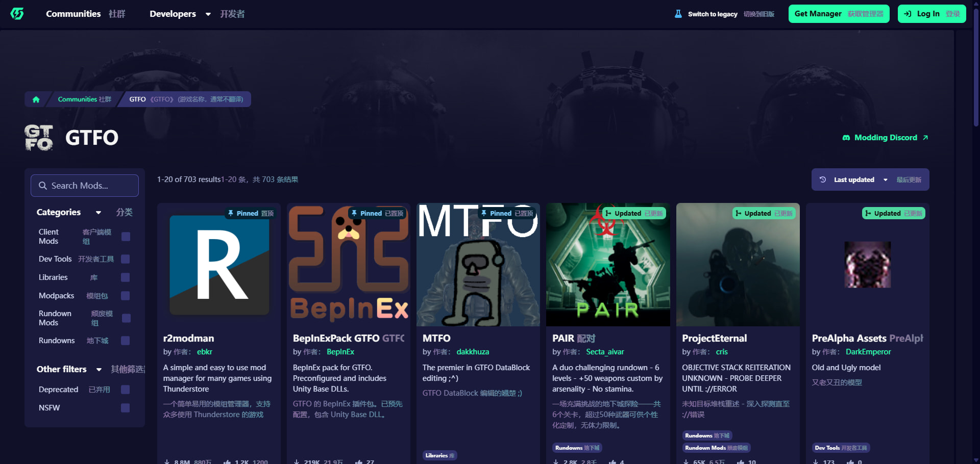Screen dimensions: 980x464
Task: Click the page vertical scrollbar
Action: pos(976,66)
